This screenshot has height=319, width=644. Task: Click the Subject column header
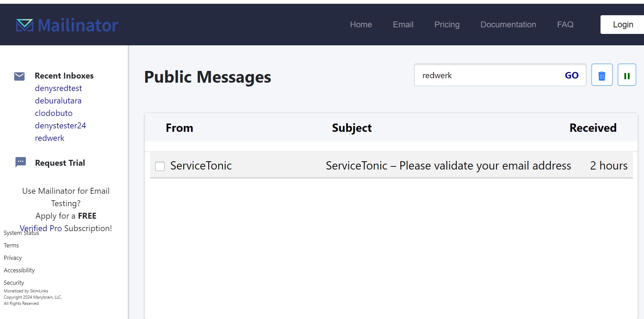coord(352,128)
